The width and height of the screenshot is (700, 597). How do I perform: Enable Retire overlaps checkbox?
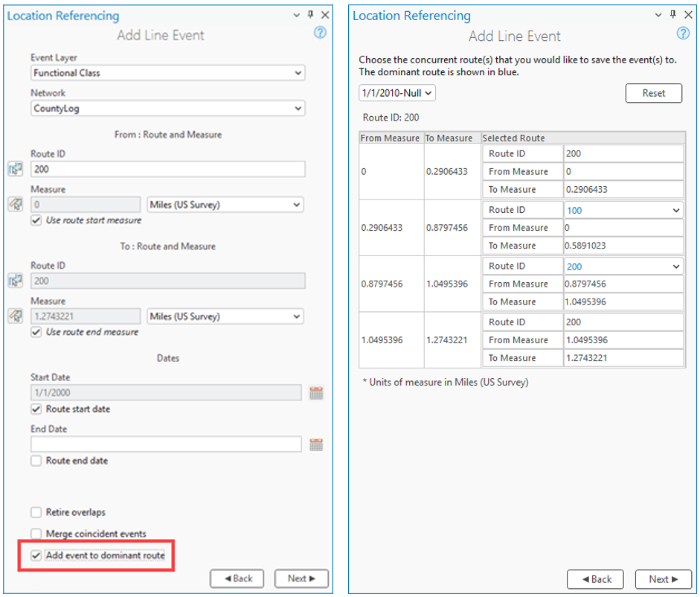(36, 512)
